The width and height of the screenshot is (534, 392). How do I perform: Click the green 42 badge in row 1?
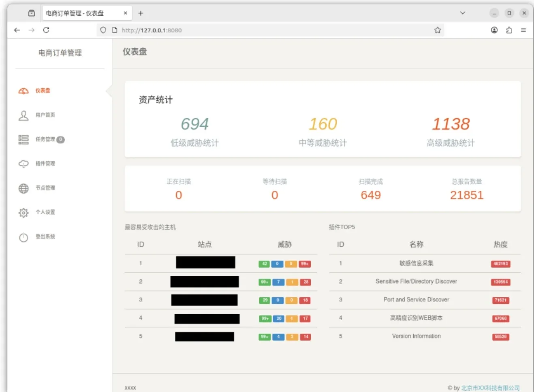pos(264,264)
